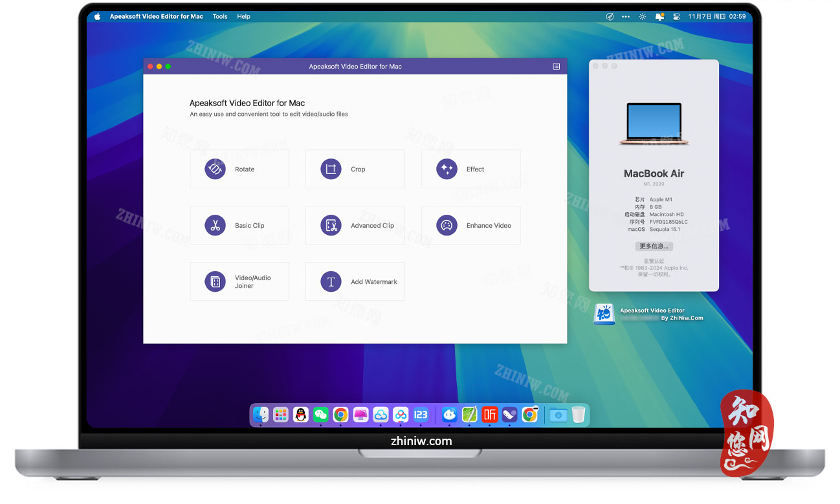Open the Enhance Video tool

tap(470, 226)
